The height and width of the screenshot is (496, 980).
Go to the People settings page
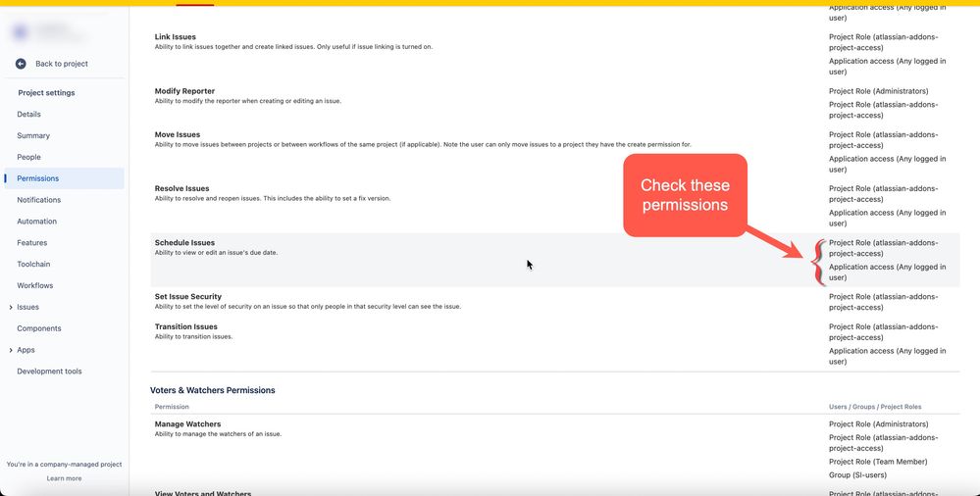click(x=28, y=158)
